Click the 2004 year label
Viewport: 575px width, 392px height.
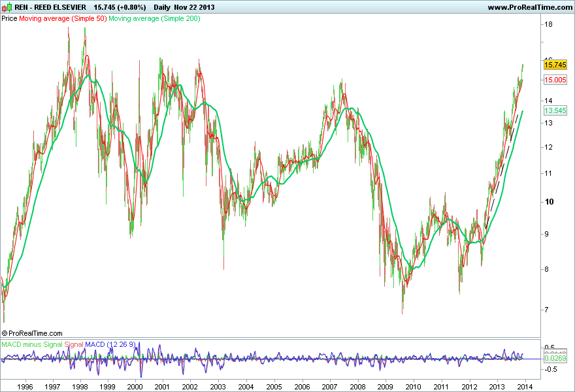pyautogui.click(x=246, y=387)
